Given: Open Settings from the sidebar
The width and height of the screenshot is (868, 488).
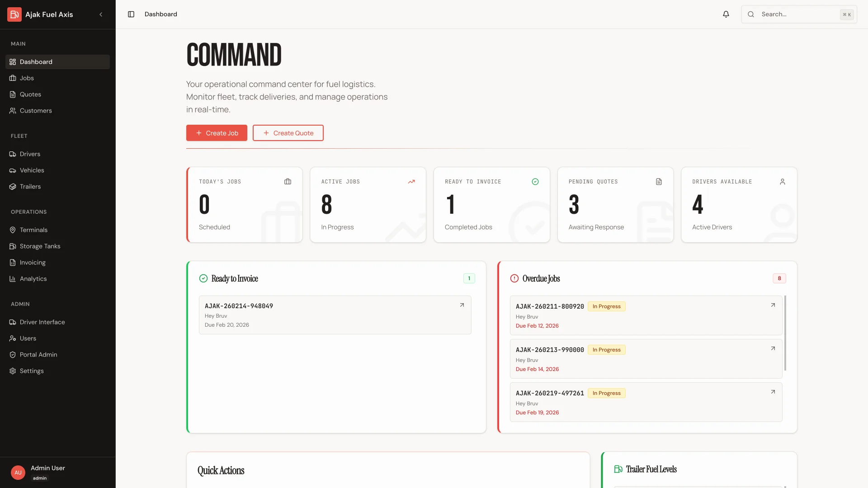Looking at the screenshot, I should point(32,371).
